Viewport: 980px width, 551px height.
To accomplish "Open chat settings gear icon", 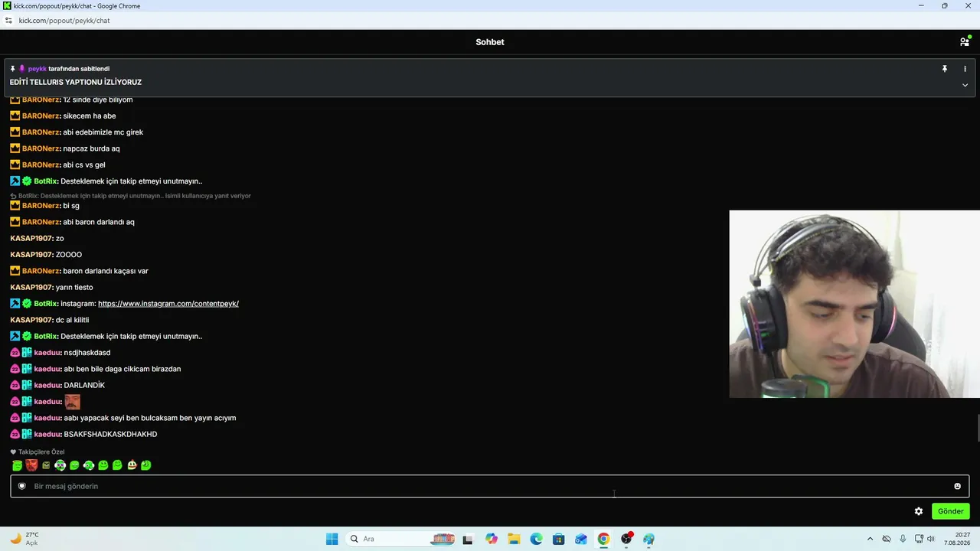I will click(x=919, y=511).
